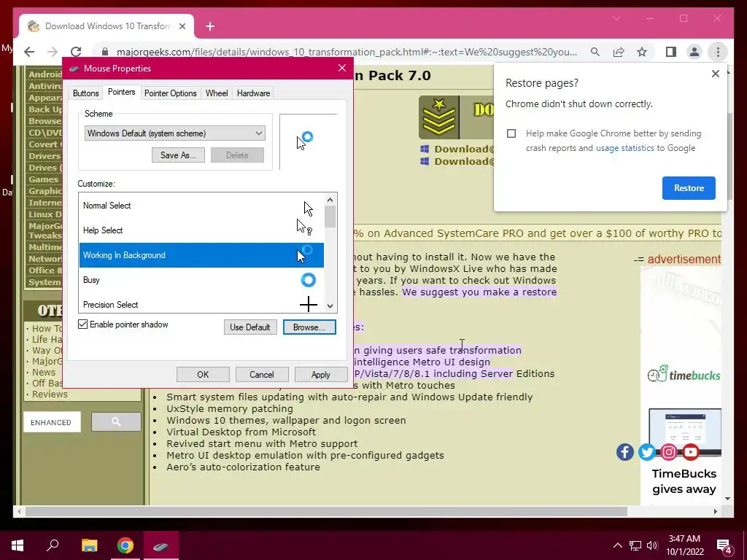Click the taskbar clock showing 3:47 AM
The height and width of the screenshot is (560, 747).
click(684, 545)
